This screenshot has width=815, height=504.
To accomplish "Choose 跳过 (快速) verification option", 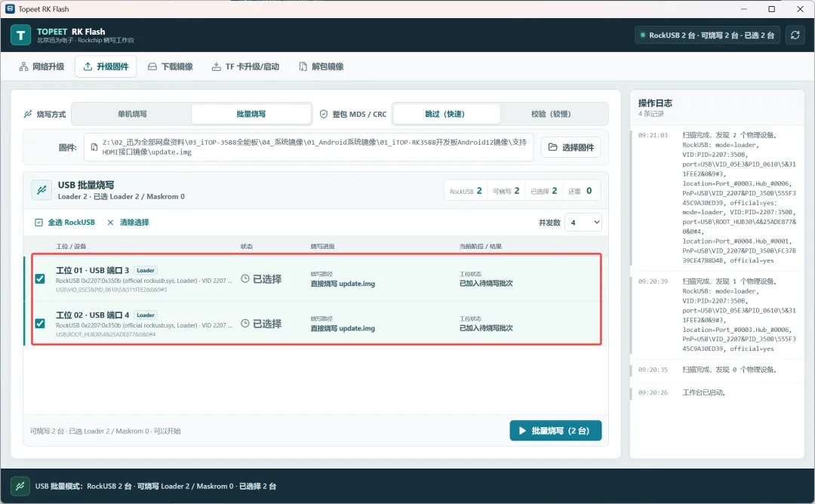I will (445, 114).
